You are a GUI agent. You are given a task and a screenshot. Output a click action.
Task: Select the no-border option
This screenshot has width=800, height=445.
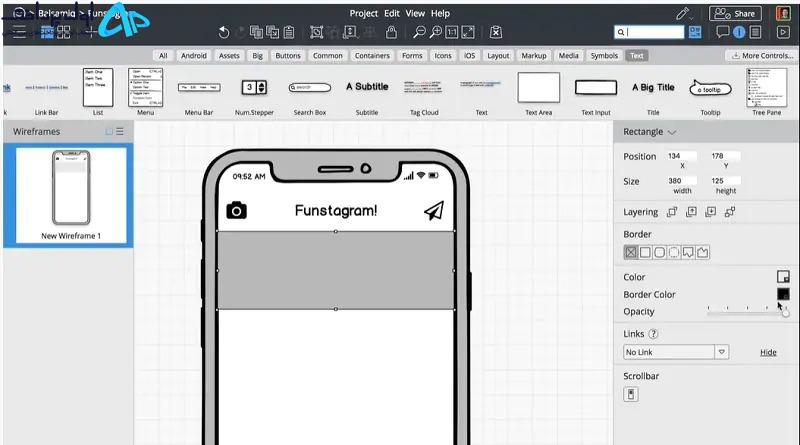pos(631,252)
